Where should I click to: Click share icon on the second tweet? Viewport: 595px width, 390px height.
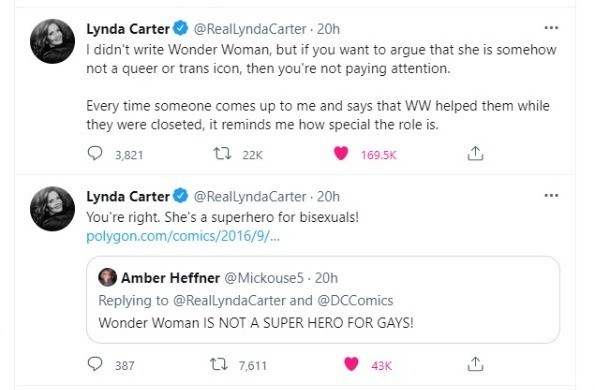click(475, 364)
